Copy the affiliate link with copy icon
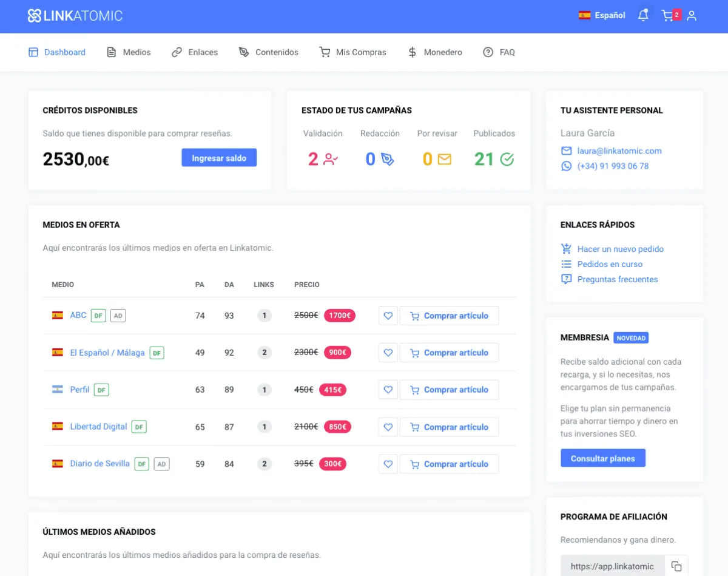The width and height of the screenshot is (728, 576). pyautogui.click(x=676, y=566)
